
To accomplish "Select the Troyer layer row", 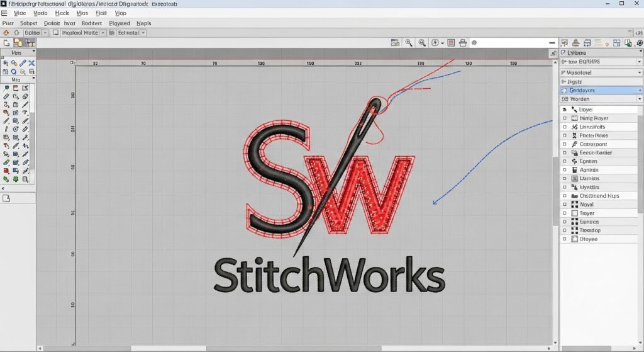I will 599,213.
